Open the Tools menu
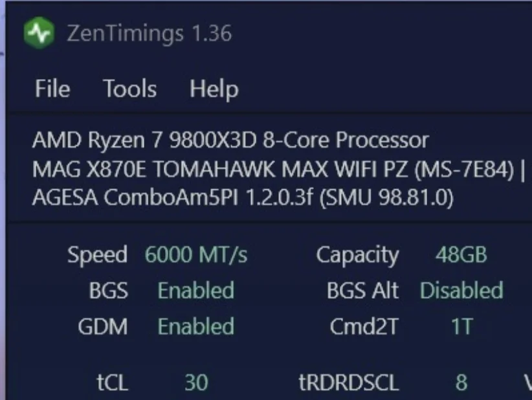 coord(130,89)
